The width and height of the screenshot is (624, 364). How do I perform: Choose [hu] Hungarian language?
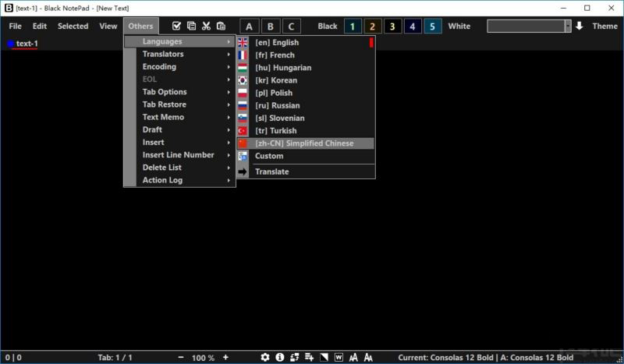(306, 68)
